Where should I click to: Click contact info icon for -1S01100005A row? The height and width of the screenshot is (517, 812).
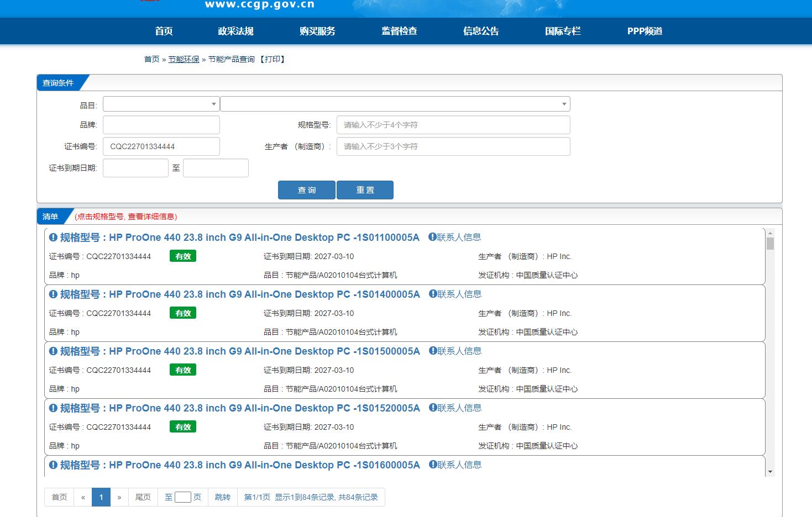[x=433, y=238]
